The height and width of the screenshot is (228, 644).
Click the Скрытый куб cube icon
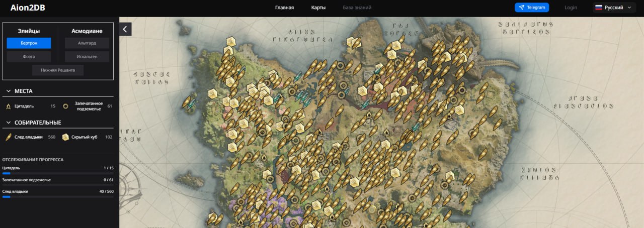(x=65, y=137)
